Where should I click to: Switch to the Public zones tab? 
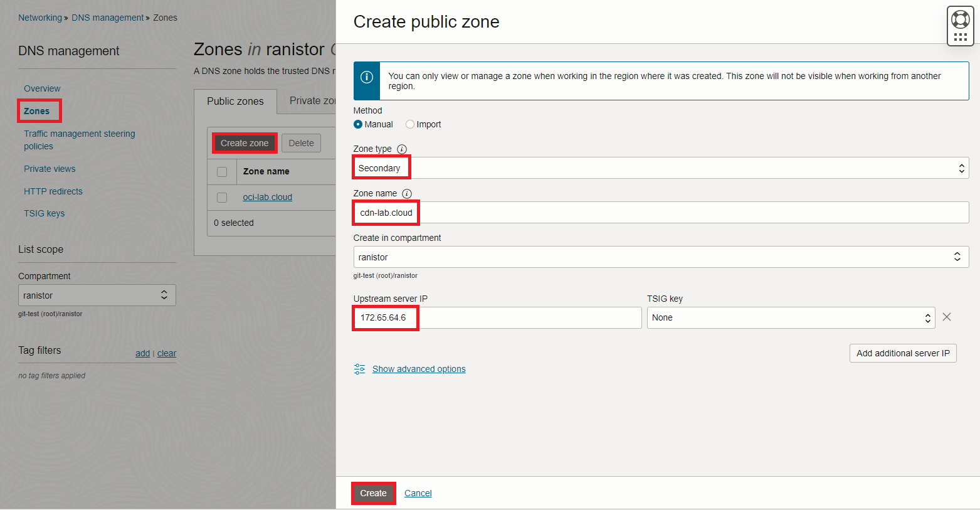click(x=235, y=102)
